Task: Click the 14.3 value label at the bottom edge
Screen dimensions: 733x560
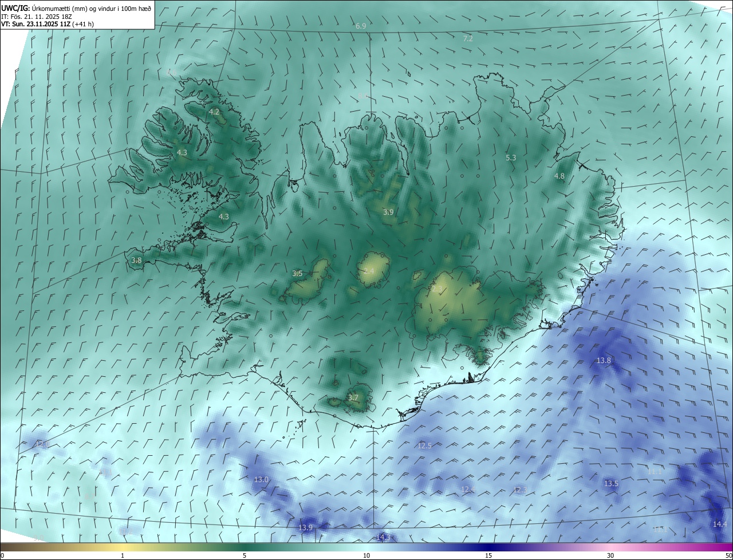Action: 383,537
